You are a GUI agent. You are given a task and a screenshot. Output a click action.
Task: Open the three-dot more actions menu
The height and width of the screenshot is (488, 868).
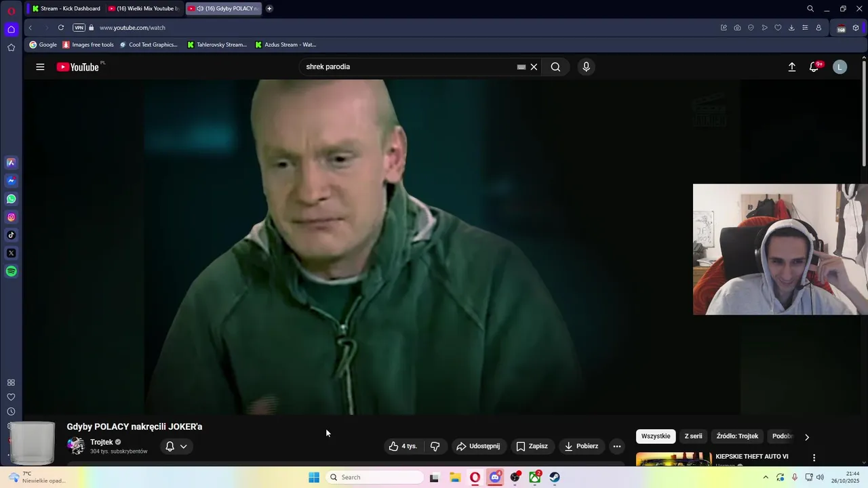616,446
